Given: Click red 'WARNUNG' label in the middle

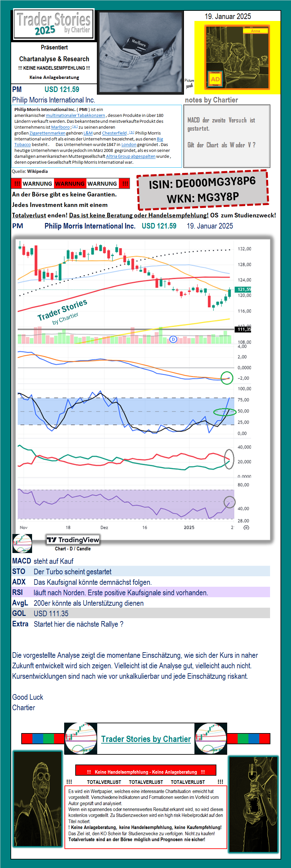Looking at the screenshot, I should (70, 184).
